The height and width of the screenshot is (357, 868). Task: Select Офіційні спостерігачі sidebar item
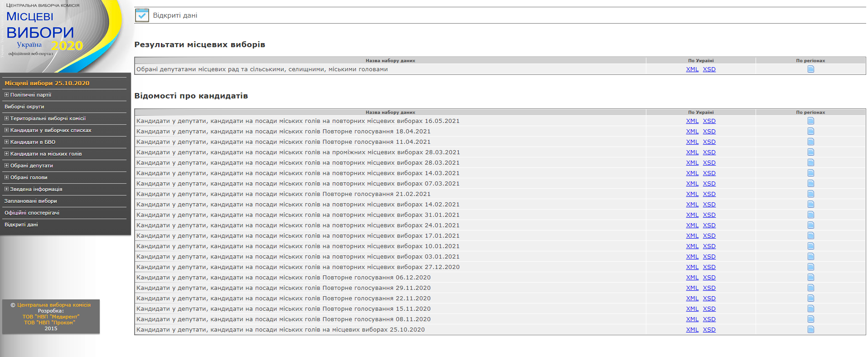(x=32, y=213)
